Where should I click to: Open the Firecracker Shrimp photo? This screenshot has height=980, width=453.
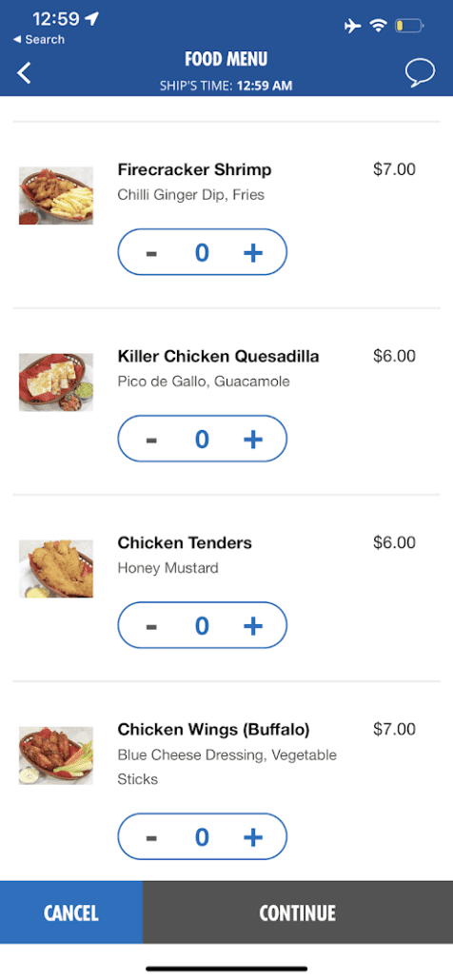tap(56, 195)
